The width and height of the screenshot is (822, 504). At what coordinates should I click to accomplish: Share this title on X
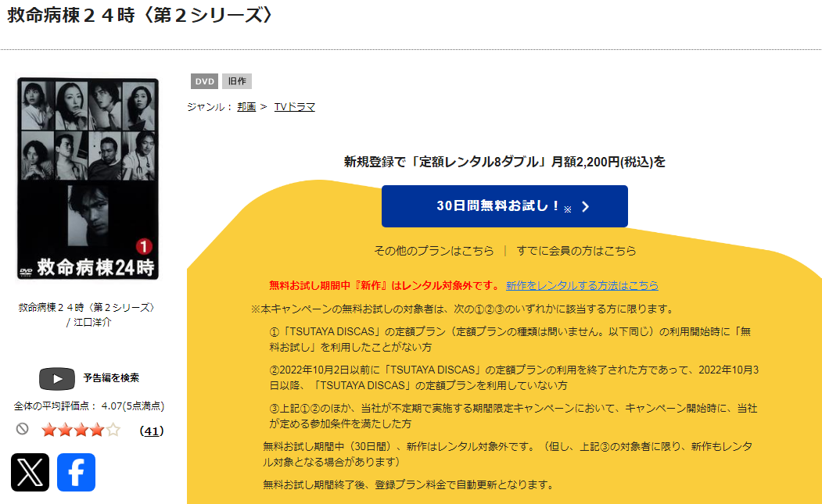coord(30,472)
